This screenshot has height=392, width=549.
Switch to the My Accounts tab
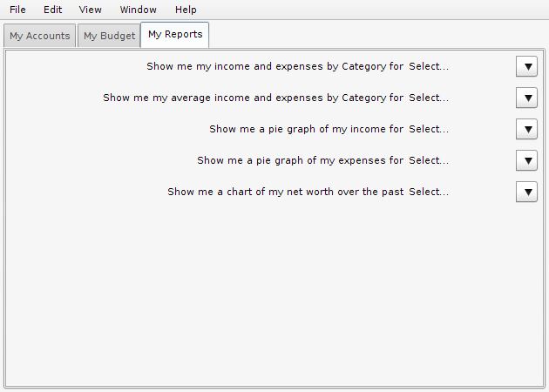40,36
